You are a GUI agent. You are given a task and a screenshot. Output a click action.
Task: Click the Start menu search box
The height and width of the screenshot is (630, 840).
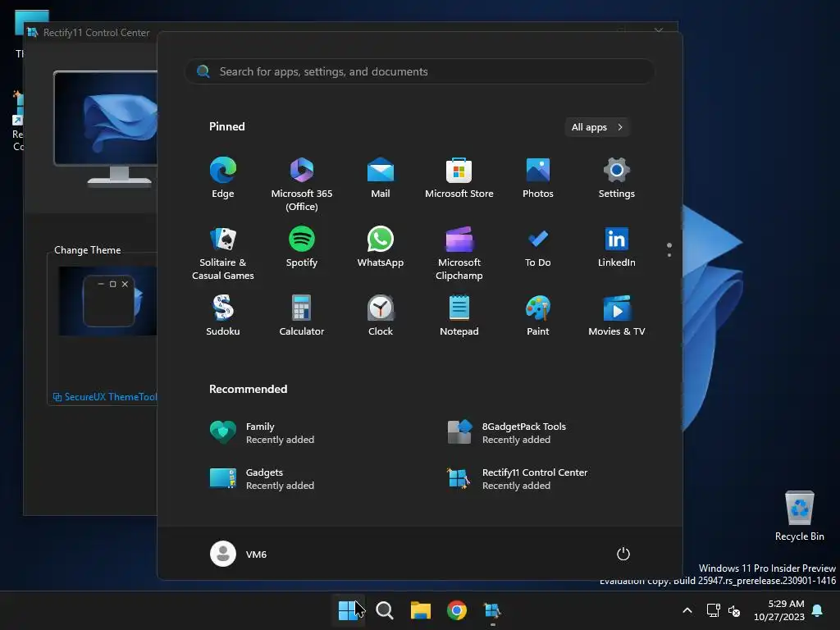point(419,72)
